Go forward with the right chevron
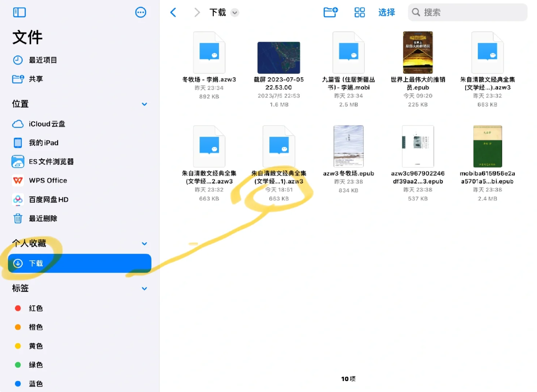The image size is (537, 392). click(x=197, y=12)
